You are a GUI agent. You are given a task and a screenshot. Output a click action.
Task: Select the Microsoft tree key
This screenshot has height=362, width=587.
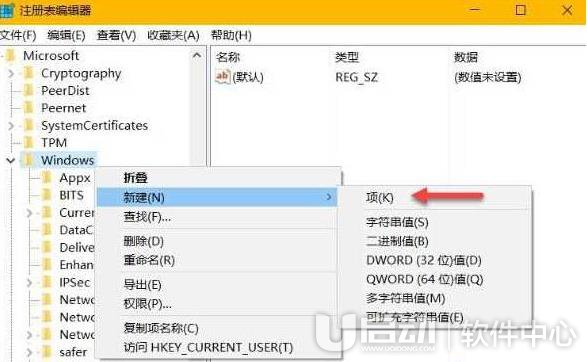pyautogui.click(x=51, y=56)
